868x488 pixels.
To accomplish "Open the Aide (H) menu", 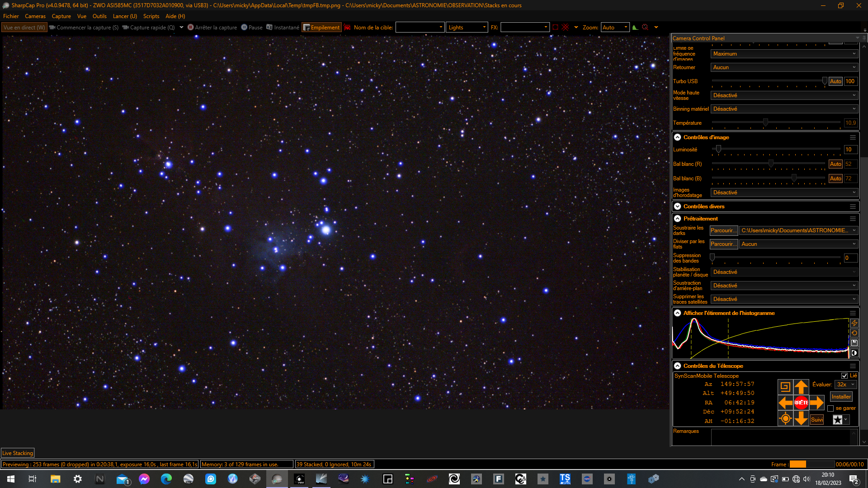I will pos(175,16).
